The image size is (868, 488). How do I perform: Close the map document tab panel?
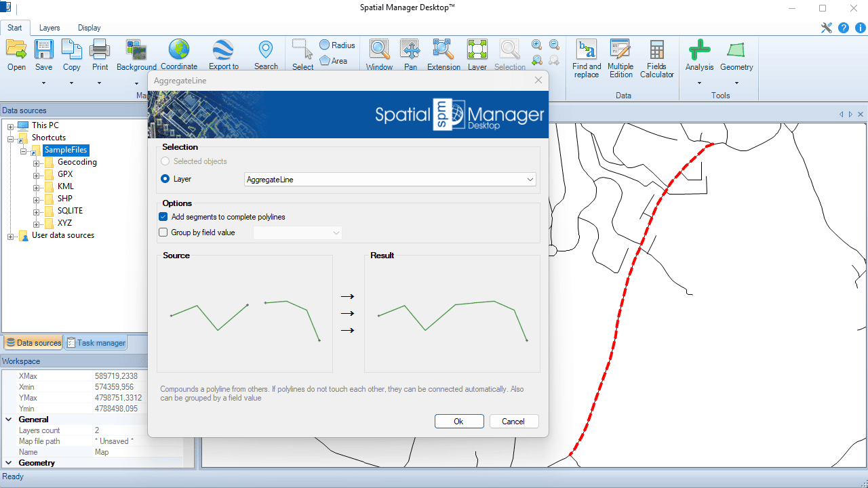[861, 115]
